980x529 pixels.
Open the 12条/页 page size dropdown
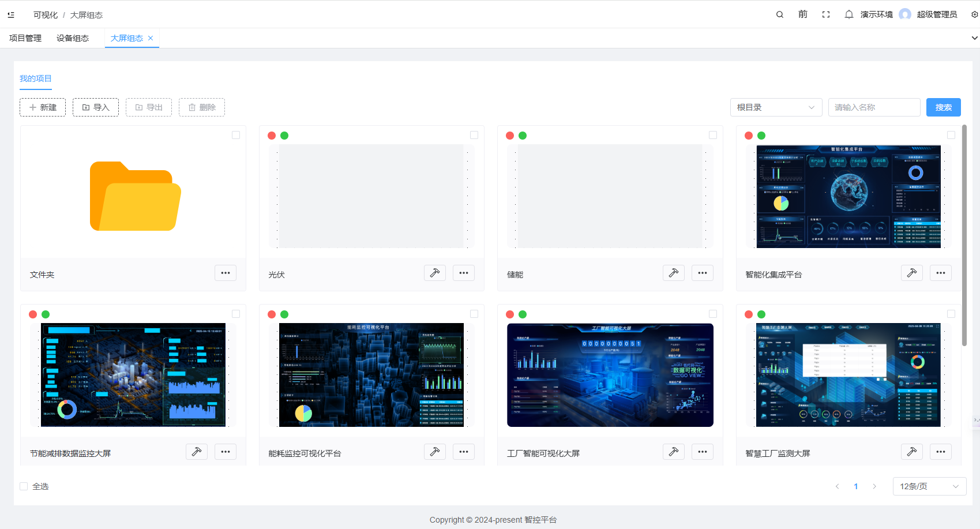coord(929,486)
